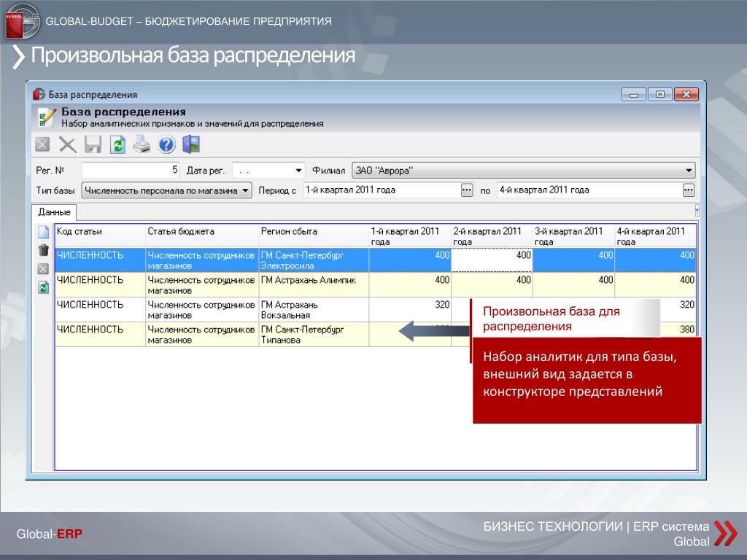This screenshot has width=747, height=560.
Task: Click into the Рег. № input field
Action: click(131, 171)
